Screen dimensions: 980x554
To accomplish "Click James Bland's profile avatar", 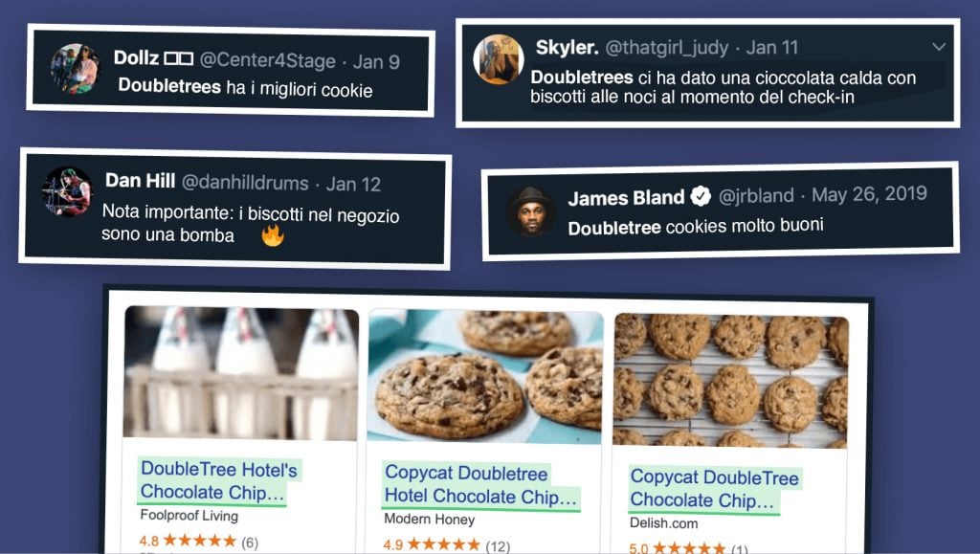I will pyautogui.click(x=530, y=211).
